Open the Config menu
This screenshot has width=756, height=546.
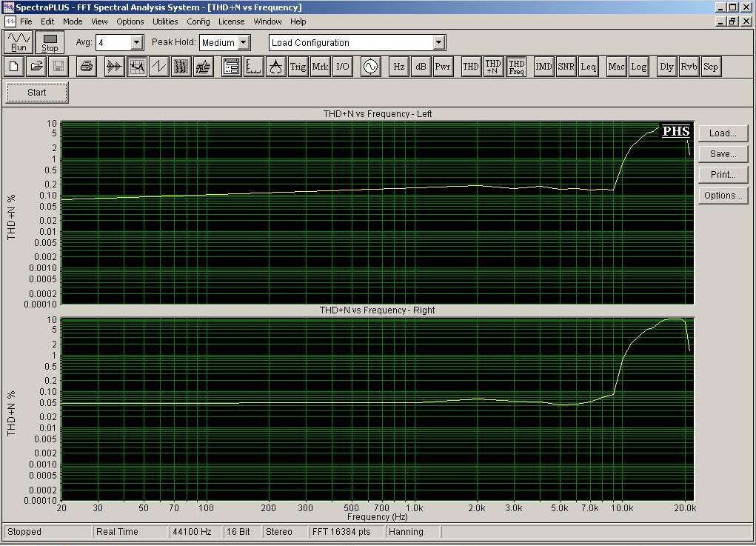click(198, 21)
